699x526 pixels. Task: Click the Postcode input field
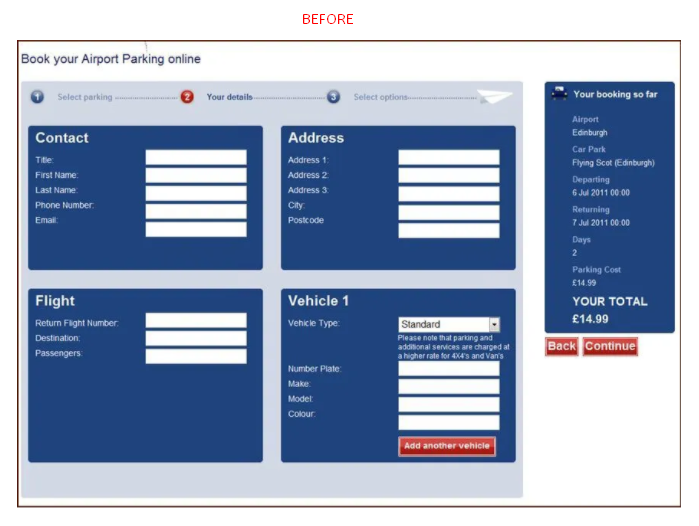pyautogui.click(x=449, y=230)
